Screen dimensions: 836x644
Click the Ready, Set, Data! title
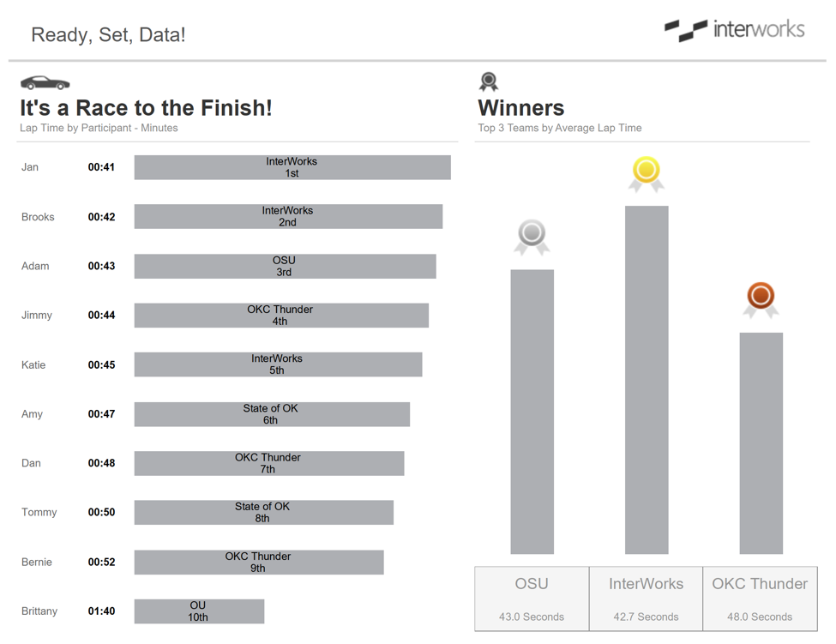coord(108,34)
